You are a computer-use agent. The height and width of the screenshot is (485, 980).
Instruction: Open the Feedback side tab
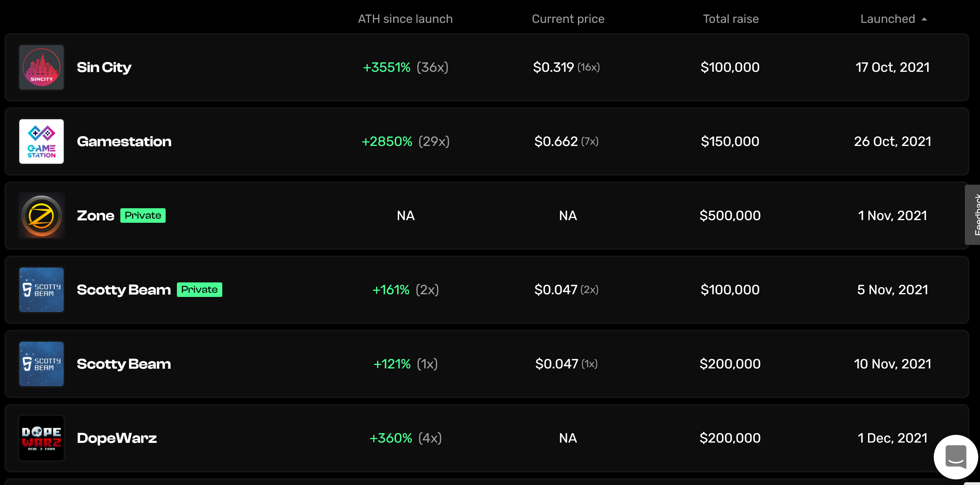[973, 215]
